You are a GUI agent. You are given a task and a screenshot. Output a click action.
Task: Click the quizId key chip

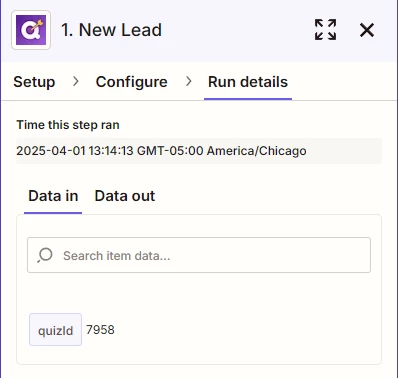click(55, 329)
